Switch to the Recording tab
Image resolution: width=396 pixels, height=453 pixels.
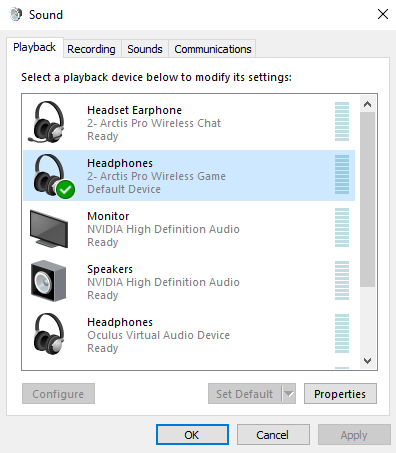click(x=92, y=49)
